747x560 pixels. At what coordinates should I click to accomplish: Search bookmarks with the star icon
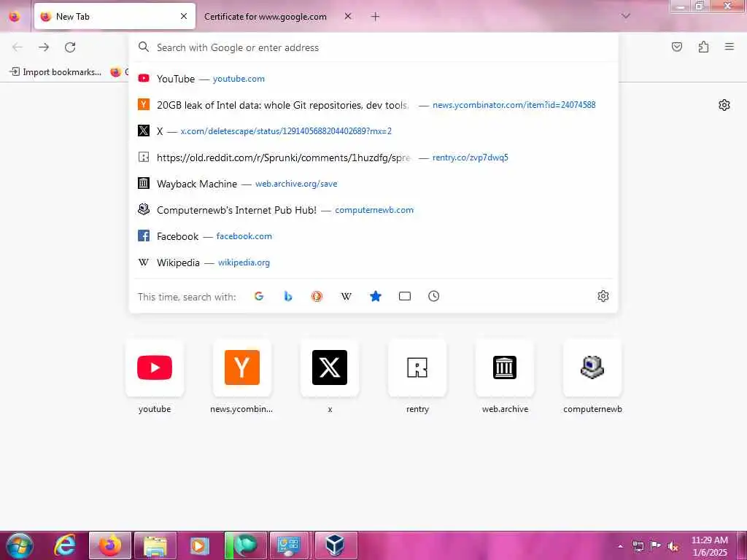[376, 296]
